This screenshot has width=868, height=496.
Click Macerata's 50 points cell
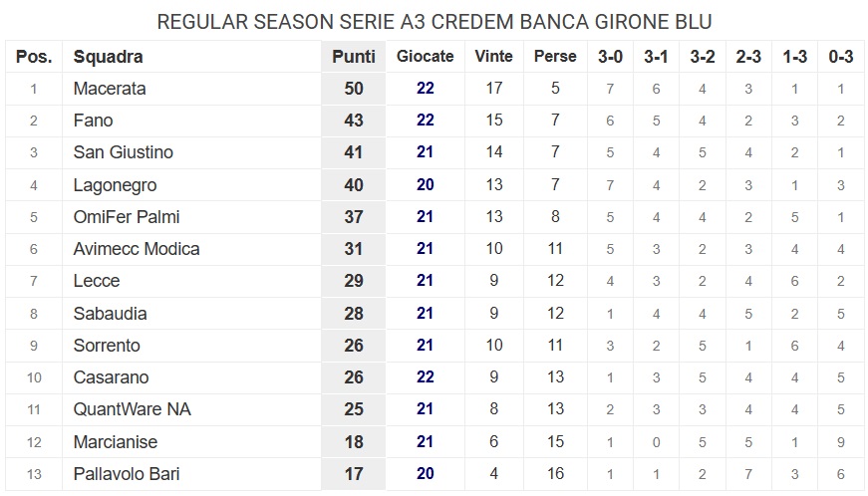pyautogui.click(x=354, y=89)
